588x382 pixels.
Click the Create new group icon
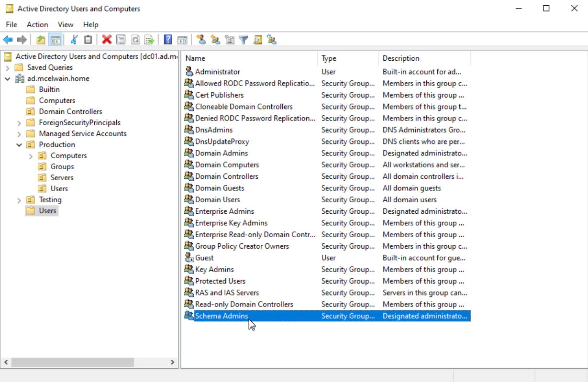point(215,40)
